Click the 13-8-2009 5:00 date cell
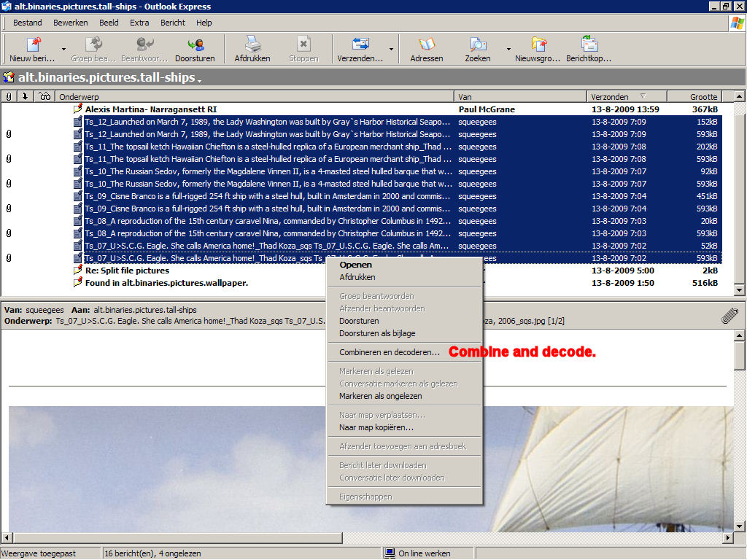 [x=623, y=271]
